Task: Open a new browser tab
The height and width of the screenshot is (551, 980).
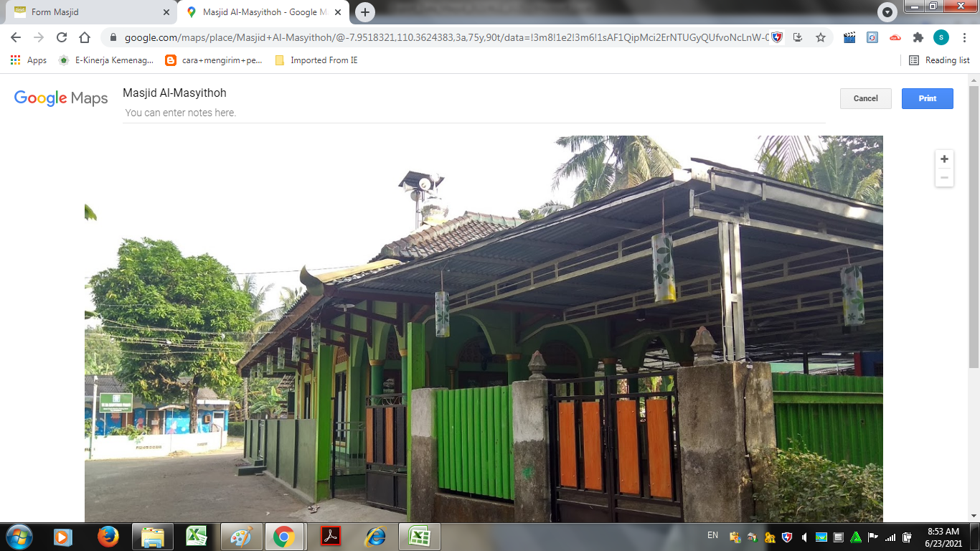Action: click(x=365, y=12)
